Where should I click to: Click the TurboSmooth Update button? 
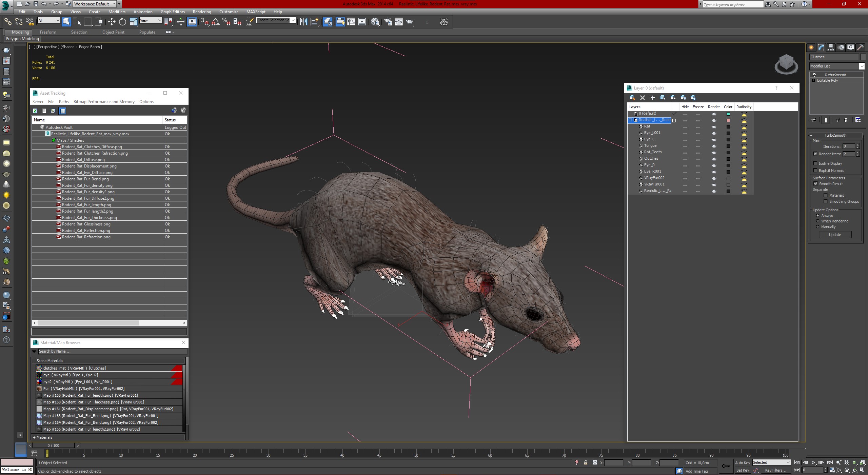(835, 235)
